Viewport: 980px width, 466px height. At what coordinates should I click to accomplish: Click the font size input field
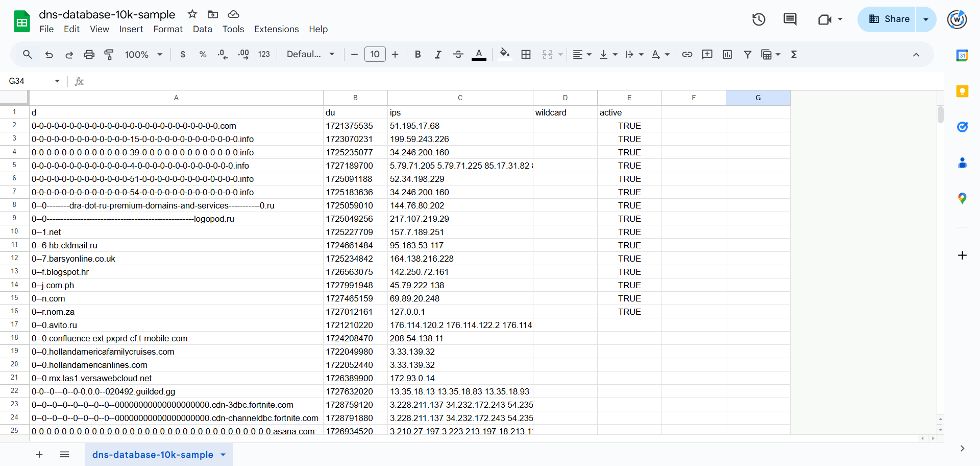(375, 55)
